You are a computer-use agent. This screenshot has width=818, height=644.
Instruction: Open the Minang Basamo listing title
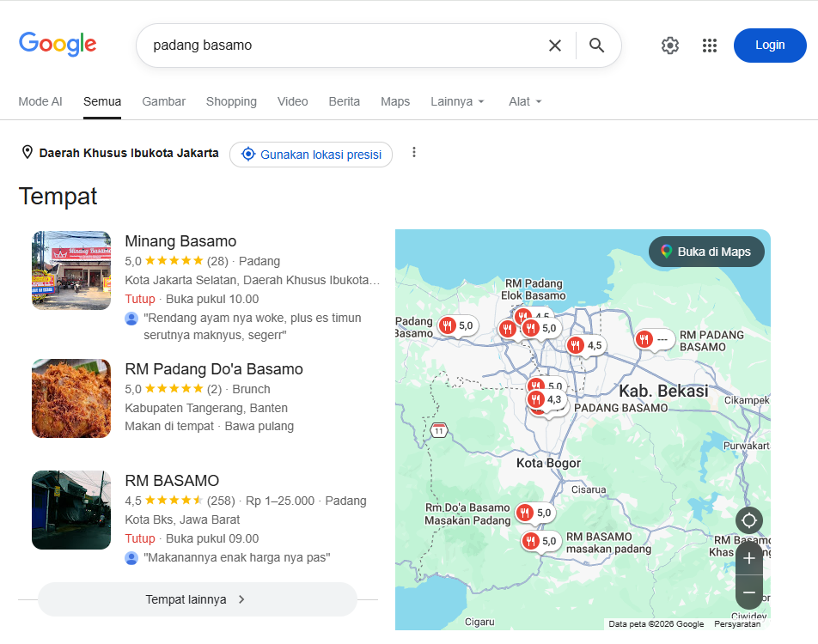(180, 241)
